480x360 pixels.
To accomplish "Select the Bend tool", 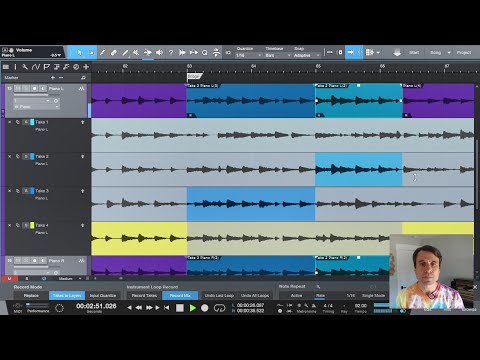I will click(148, 53).
